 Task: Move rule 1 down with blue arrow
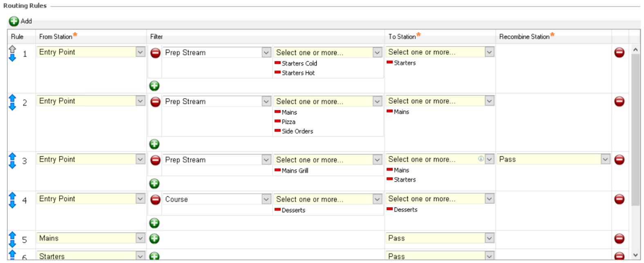coord(12,58)
